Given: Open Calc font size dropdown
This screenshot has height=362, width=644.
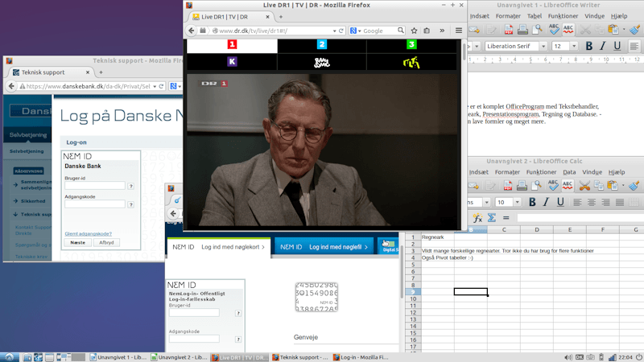Looking at the screenshot, I should point(518,202).
